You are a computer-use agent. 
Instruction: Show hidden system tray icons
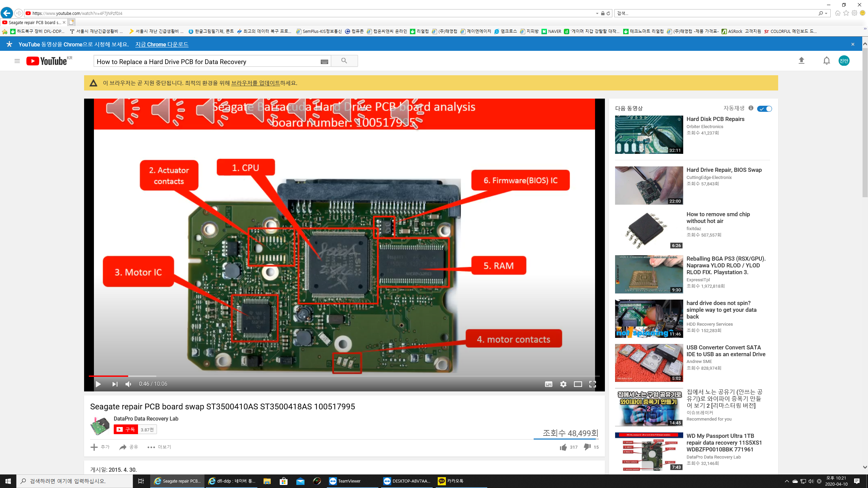[787, 481]
